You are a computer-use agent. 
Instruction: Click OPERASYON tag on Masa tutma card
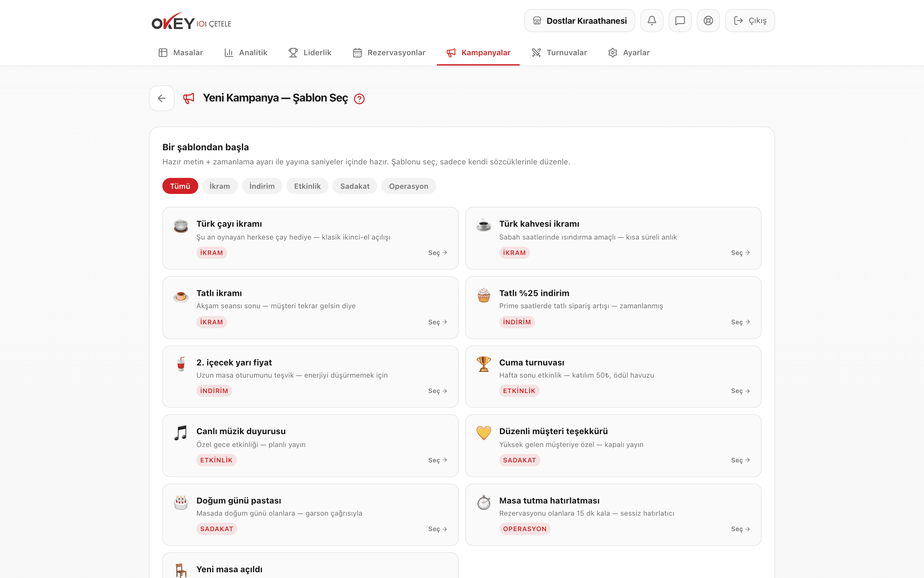[525, 529]
